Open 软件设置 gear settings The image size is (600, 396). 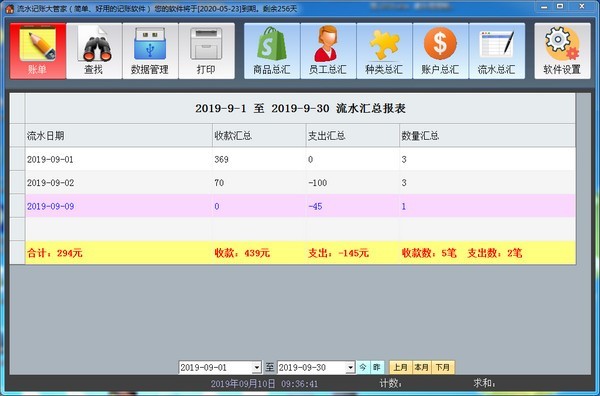point(562,51)
